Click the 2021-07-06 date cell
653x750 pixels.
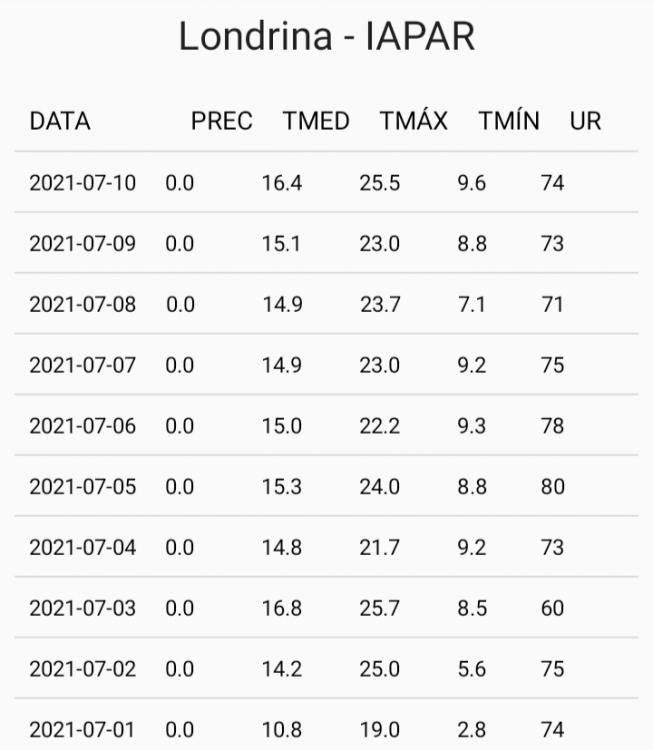(x=83, y=427)
